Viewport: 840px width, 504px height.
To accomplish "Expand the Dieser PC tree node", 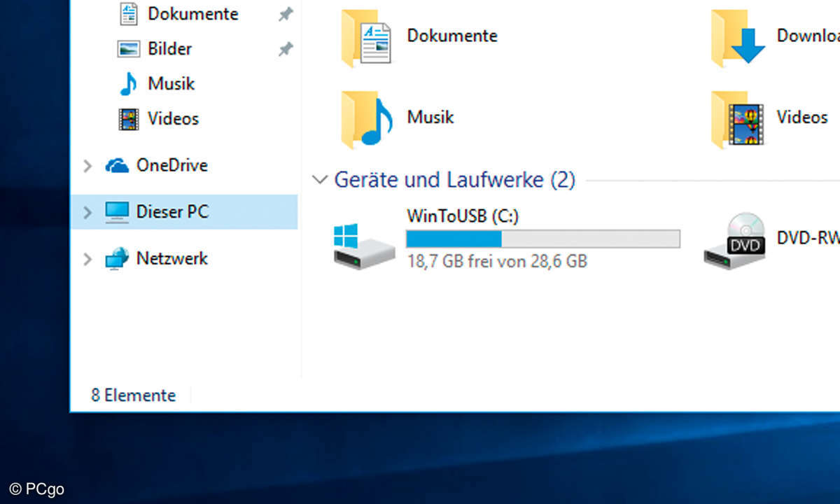I will [87, 212].
